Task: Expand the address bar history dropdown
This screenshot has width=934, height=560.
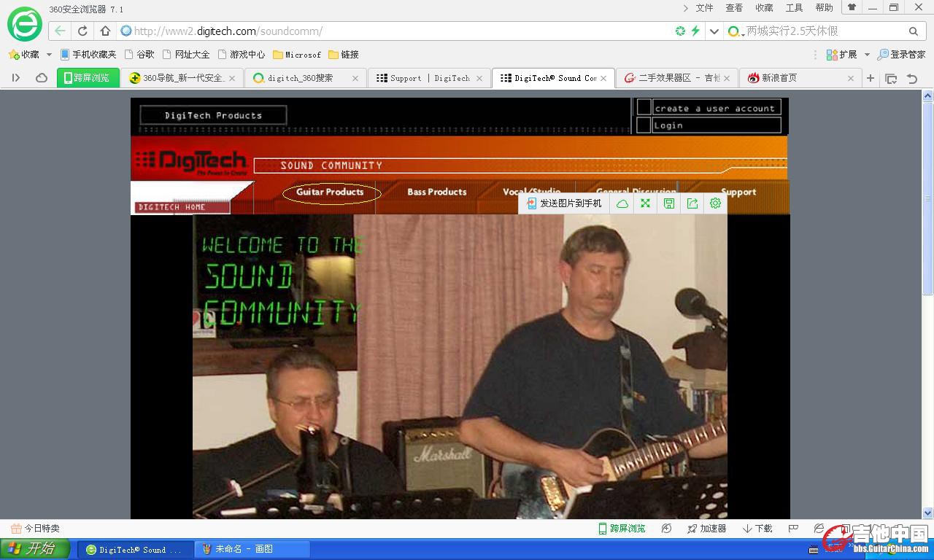Action: click(x=714, y=31)
